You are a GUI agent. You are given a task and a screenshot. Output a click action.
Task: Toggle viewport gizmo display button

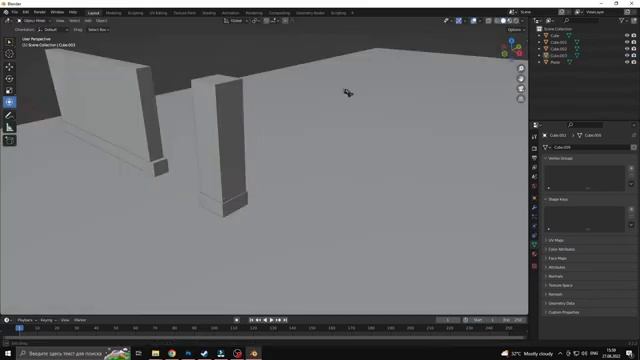[459, 20]
